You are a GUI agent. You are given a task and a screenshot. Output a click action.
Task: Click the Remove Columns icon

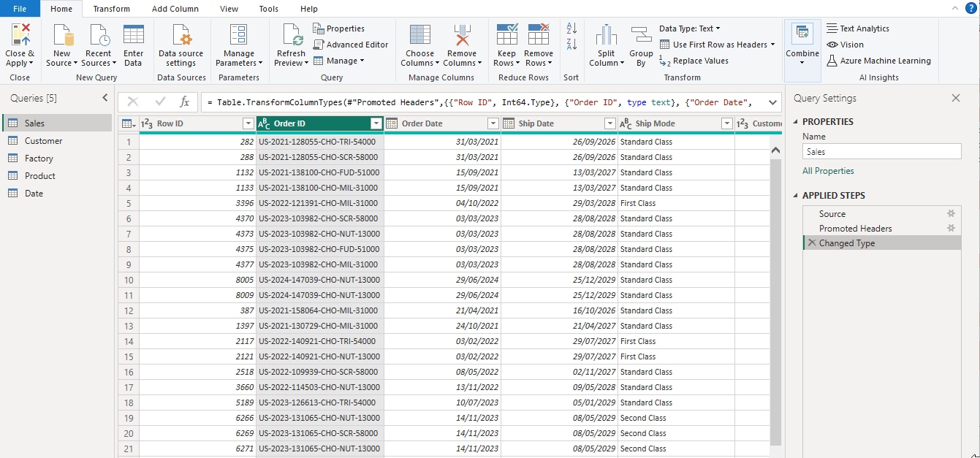462,34
